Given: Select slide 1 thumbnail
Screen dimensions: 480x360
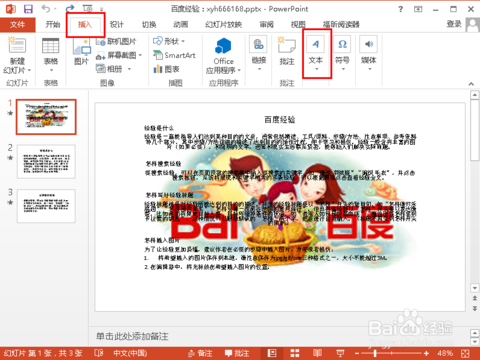Looking at the screenshot, I should pos(46,117).
